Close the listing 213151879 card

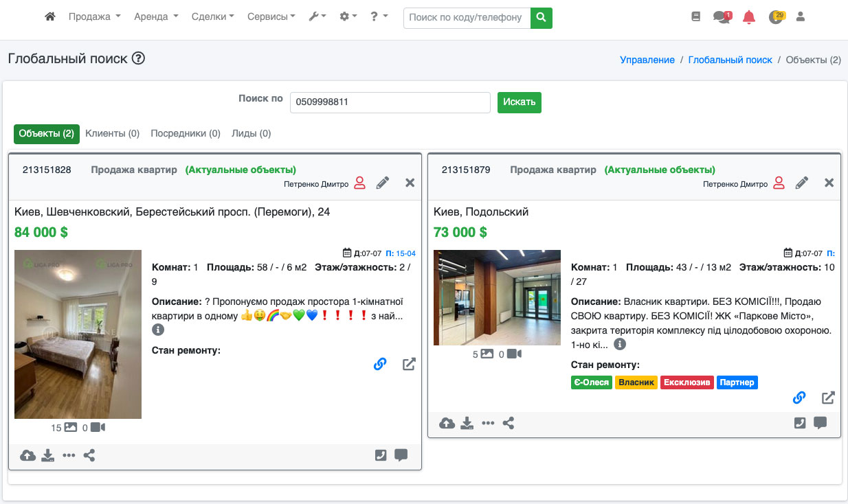tap(829, 183)
